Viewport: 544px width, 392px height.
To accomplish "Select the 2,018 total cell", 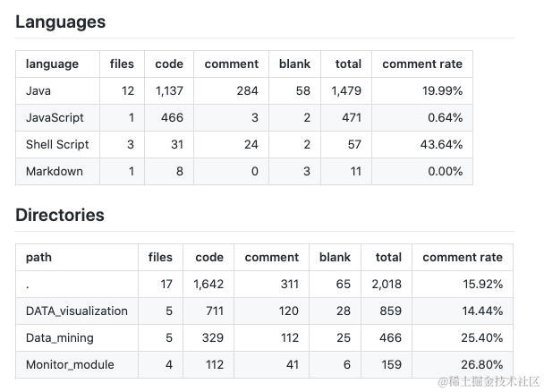I will [388, 284].
